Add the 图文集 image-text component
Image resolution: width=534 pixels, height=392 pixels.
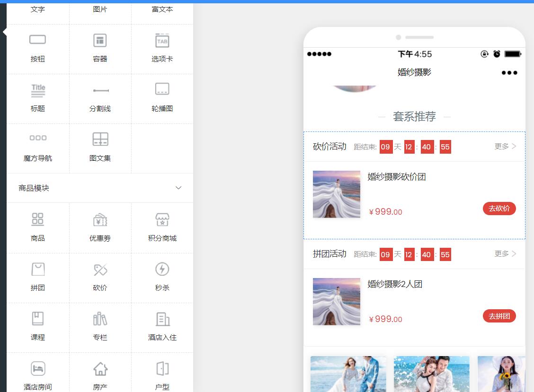(x=100, y=148)
